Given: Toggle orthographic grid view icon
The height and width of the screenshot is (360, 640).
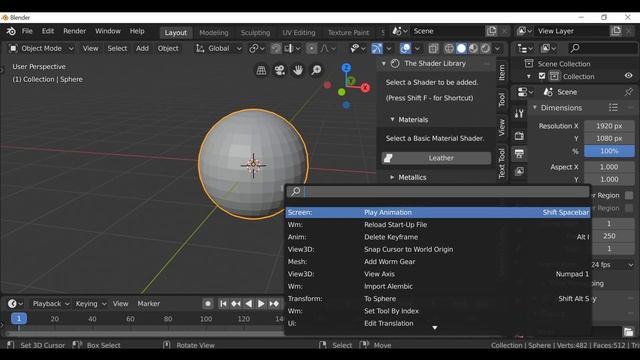Looking at the screenshot, I should [x=261, y=70].
